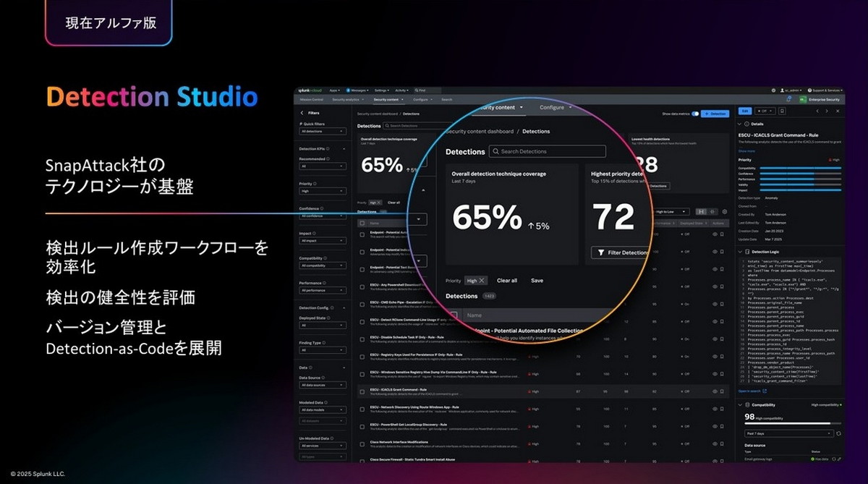Image resolution: width=868 pixels, height=484 pixels.
Task: Click the Edit button in details panel
Action: click(744, 111)
